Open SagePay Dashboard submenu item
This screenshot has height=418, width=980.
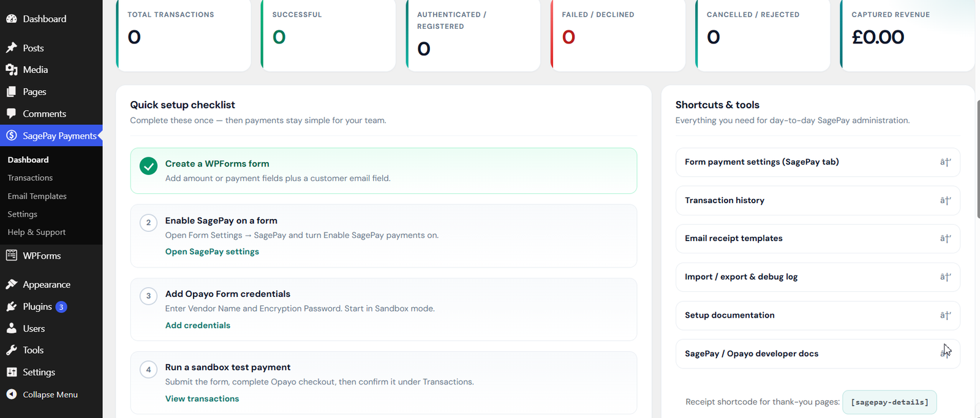pos(28,160)
